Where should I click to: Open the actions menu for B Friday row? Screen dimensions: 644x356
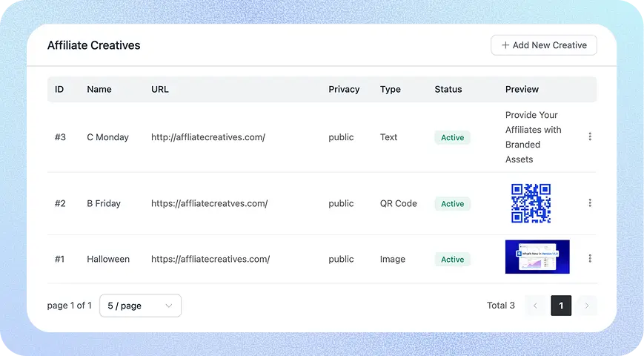(590, 202)
